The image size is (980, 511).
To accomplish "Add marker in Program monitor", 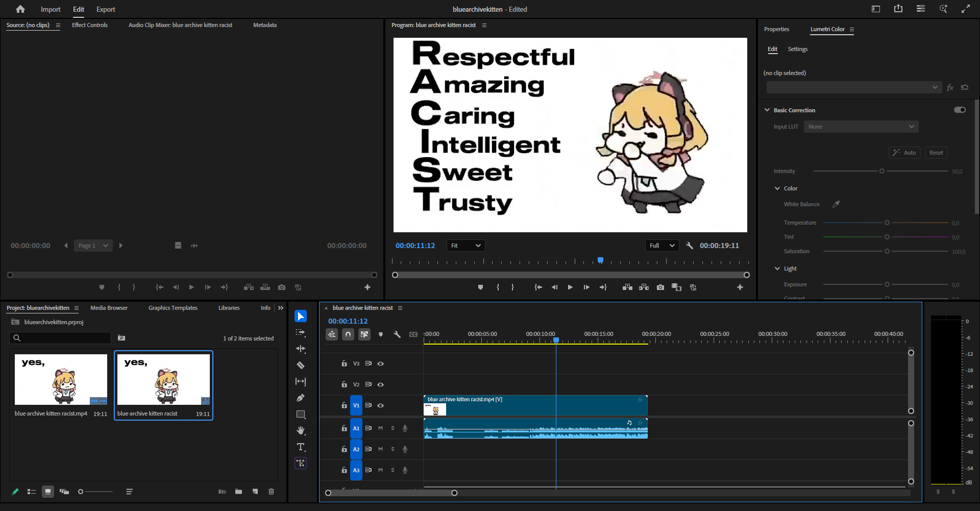I will point(480,287).
